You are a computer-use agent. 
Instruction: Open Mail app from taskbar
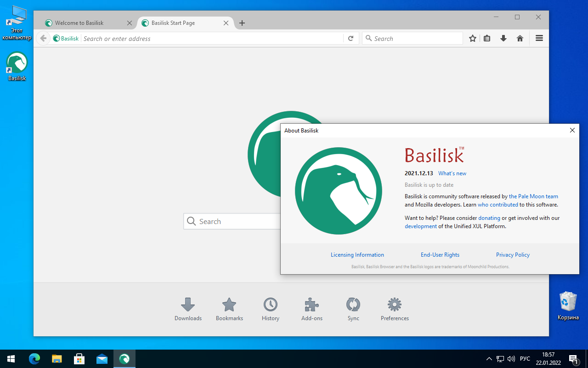pos(102,359)
